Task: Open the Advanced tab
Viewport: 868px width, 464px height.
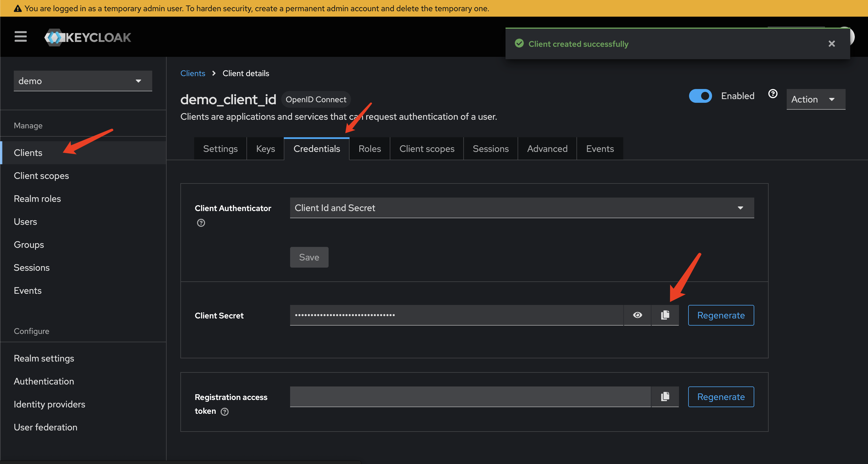Action: point(547,149)
